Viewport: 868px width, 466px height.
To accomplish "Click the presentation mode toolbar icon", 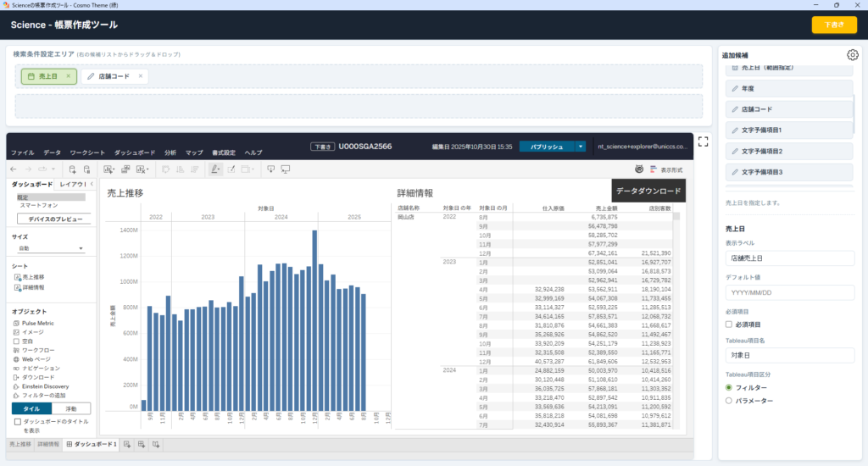I will (286, 169).
